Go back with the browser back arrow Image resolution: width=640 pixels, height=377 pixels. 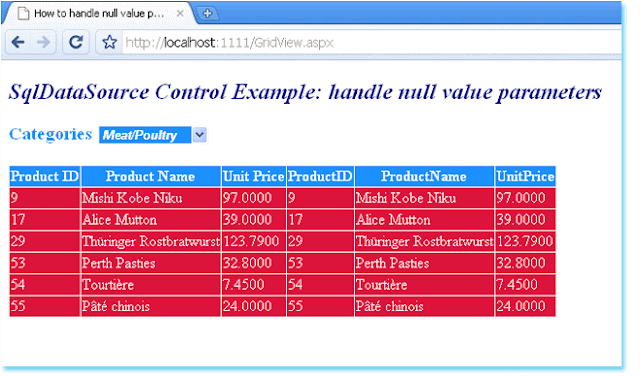(18, 42)
